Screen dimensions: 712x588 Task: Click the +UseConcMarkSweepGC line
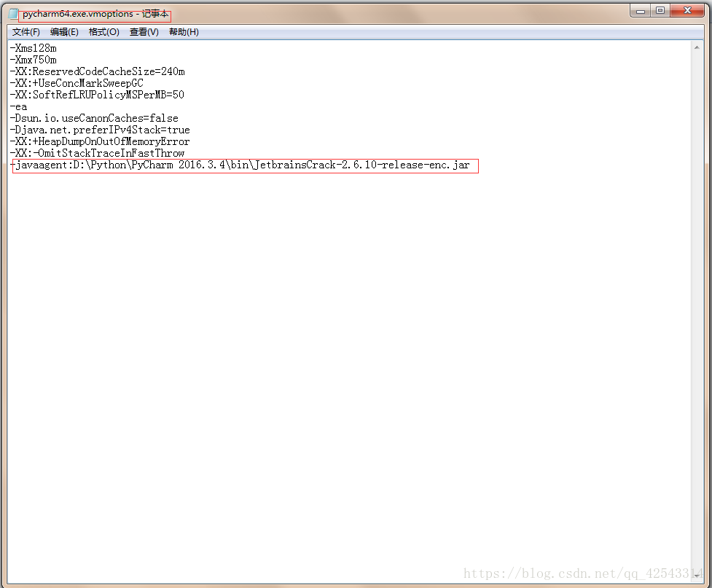pyautogui.click(x=77, y=83)
